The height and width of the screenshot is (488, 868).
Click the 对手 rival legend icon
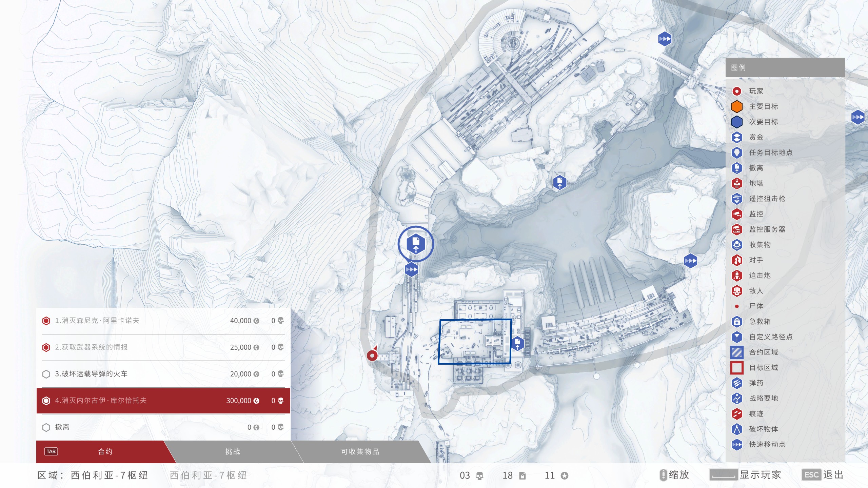coord(736,260)
